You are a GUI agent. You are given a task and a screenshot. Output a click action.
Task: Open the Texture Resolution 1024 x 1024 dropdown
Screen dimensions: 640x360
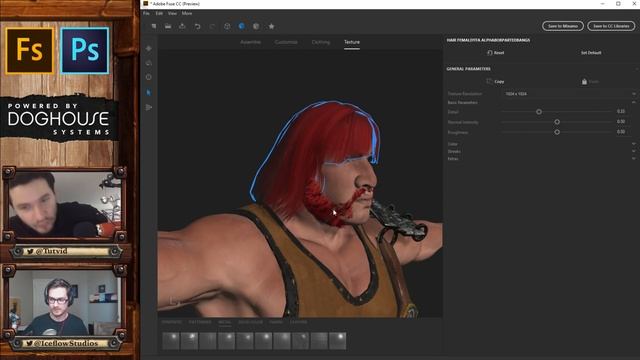[x=569, y=94]
